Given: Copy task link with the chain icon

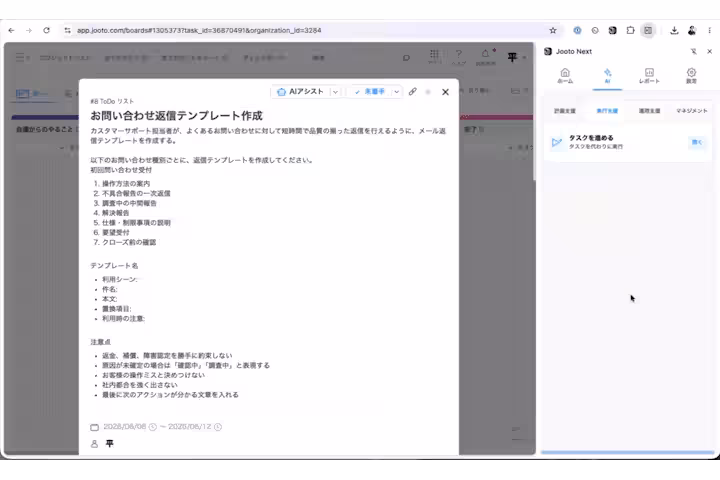Looking at the screenshot, I should 412,91.
